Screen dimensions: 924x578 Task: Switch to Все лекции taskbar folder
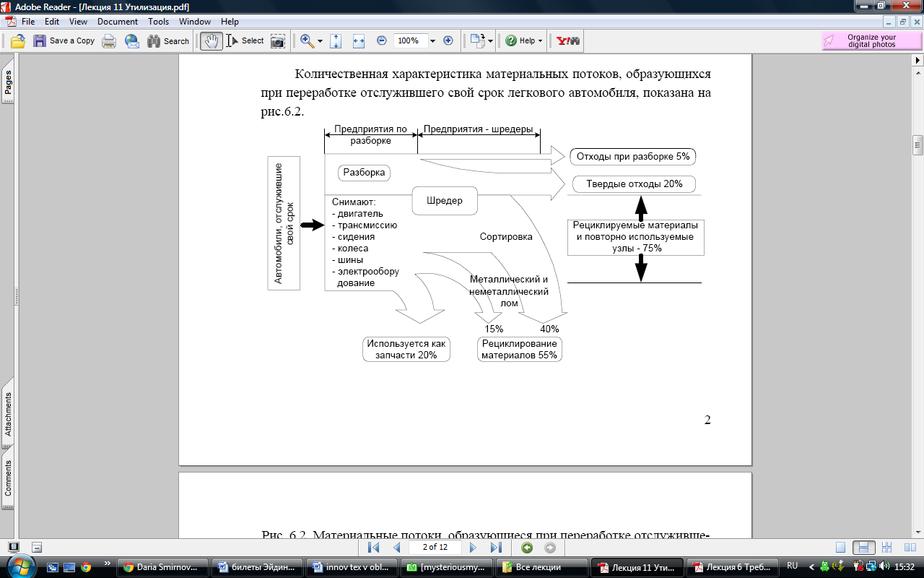pyautogui.click(x=541, y=567)
